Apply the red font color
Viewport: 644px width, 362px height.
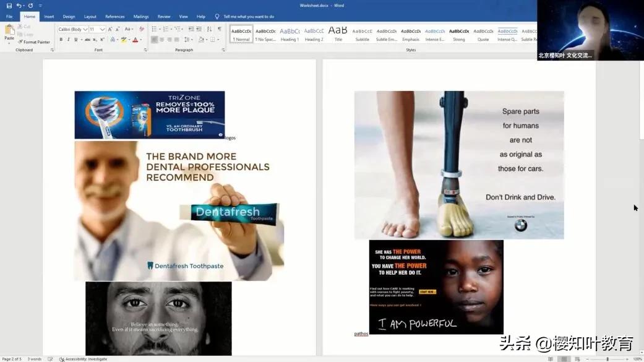[135, 40]
